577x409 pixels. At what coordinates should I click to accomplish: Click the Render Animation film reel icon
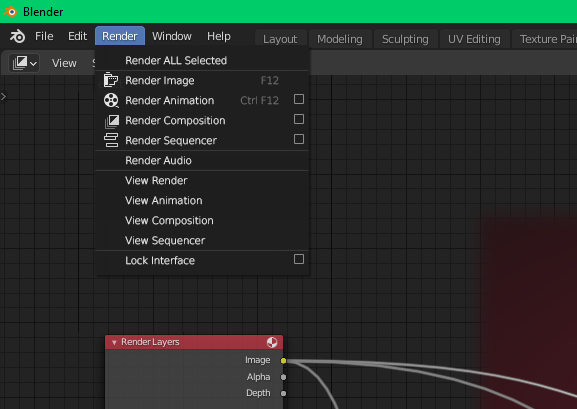pyautogui.click(x=111, y=100)
